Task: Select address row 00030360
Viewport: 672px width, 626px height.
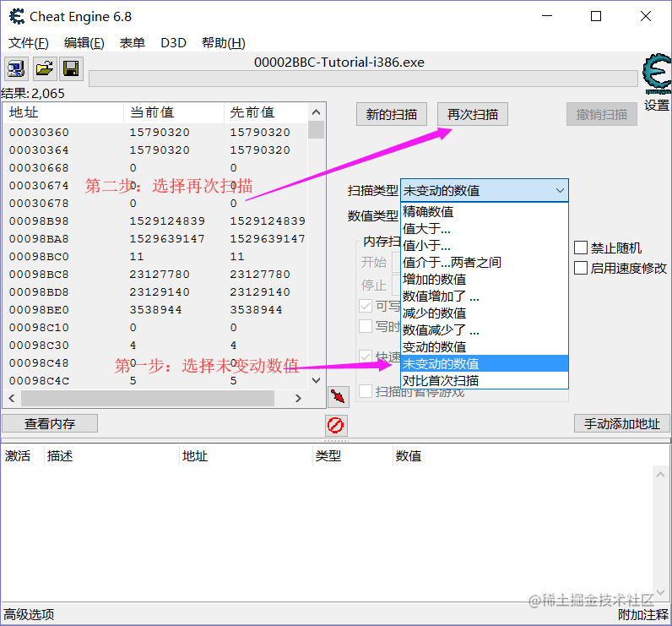Action: (x=155, y=132)
